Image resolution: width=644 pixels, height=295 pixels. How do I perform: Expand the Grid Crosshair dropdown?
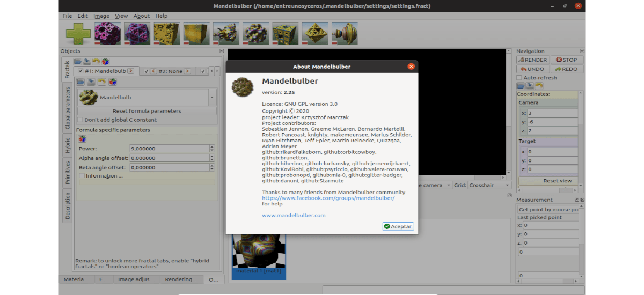[488, 185]
